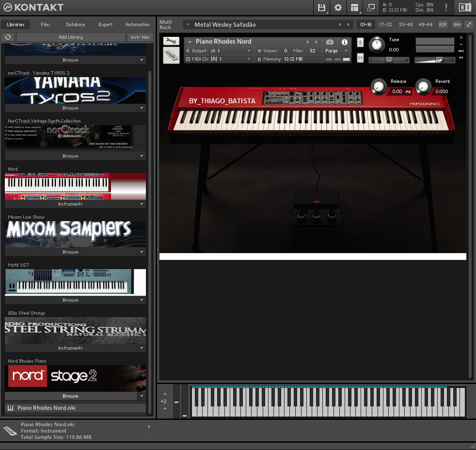Open Instruments in 8Dio Steel Strings
This screenshot has width=476, height=450.
[x=71, y=348]
